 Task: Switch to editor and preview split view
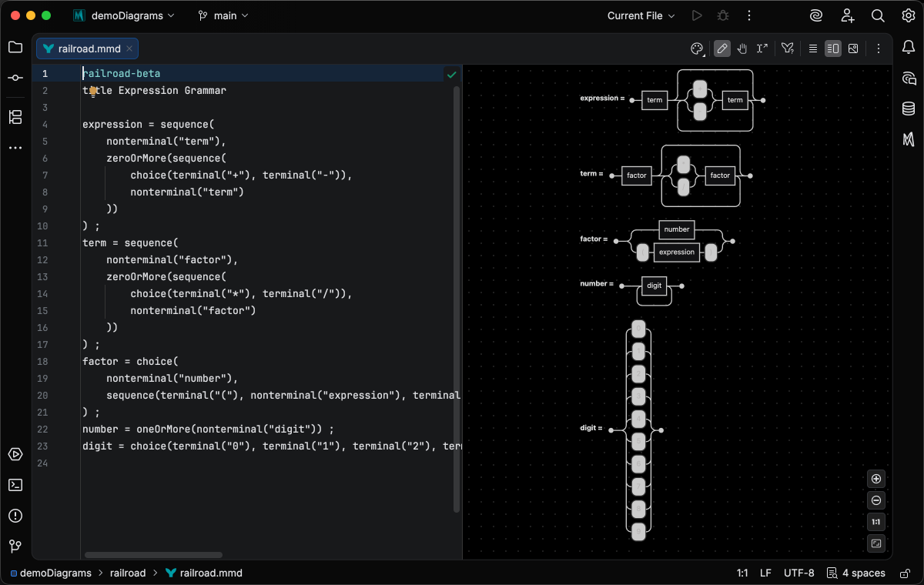pyautogui.click(x=832, y=48)
